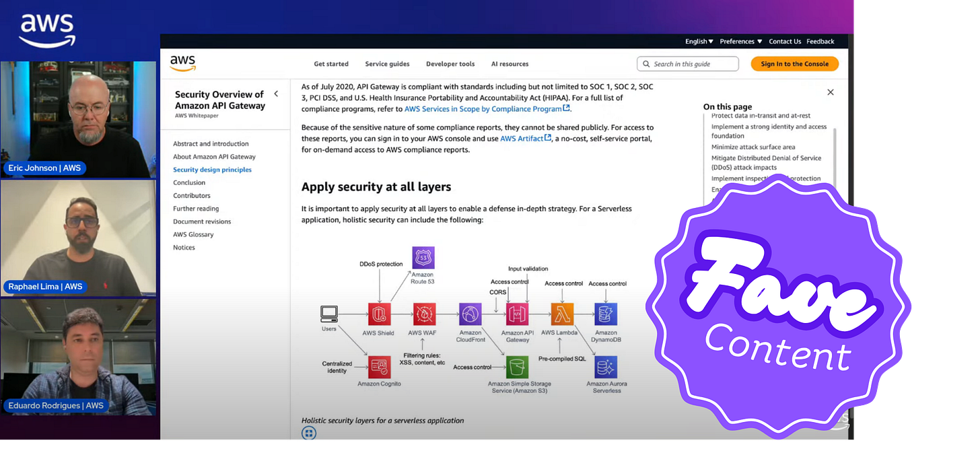
Task: Click the Apply security at all layers heading
Action: [x=376, y=186]
